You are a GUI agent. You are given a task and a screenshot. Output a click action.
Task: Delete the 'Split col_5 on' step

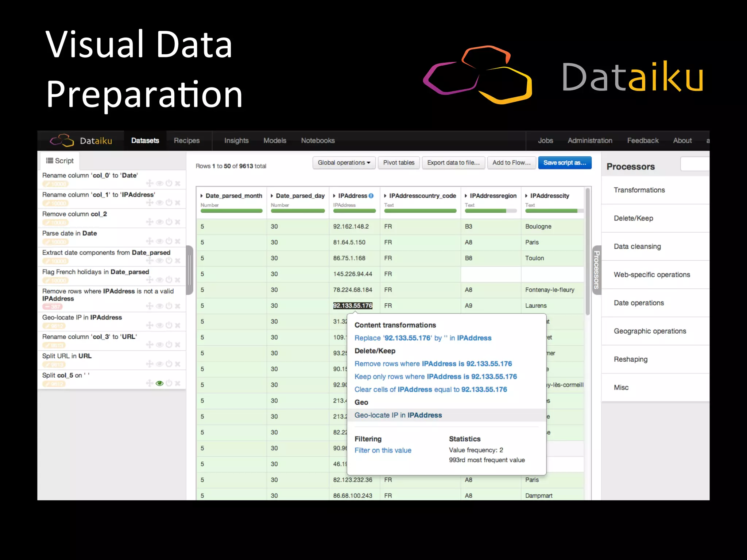[178, 384]
